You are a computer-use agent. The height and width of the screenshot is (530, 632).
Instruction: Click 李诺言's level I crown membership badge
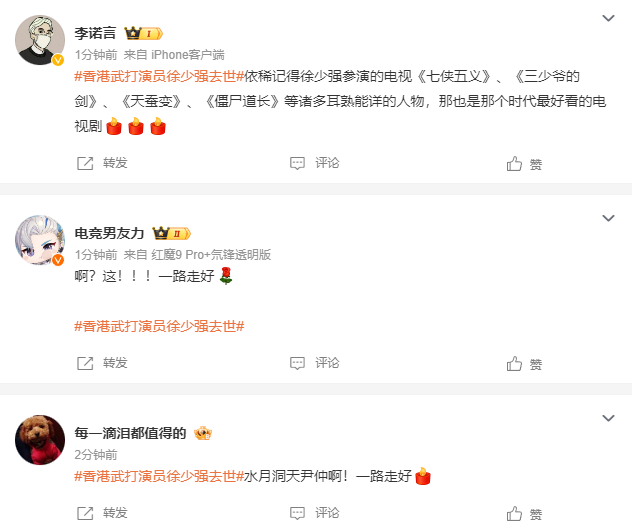coord(143,33)
